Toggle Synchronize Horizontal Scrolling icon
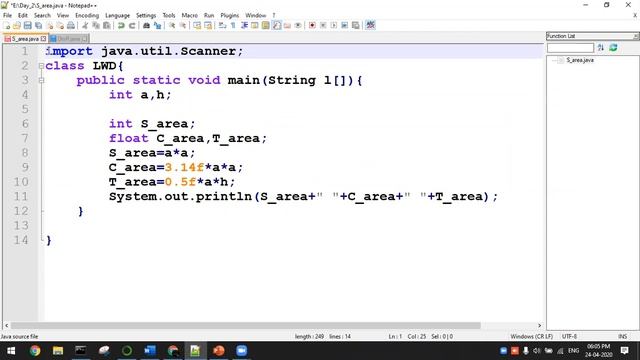This screenshot has height=360, width=640. 208,25
